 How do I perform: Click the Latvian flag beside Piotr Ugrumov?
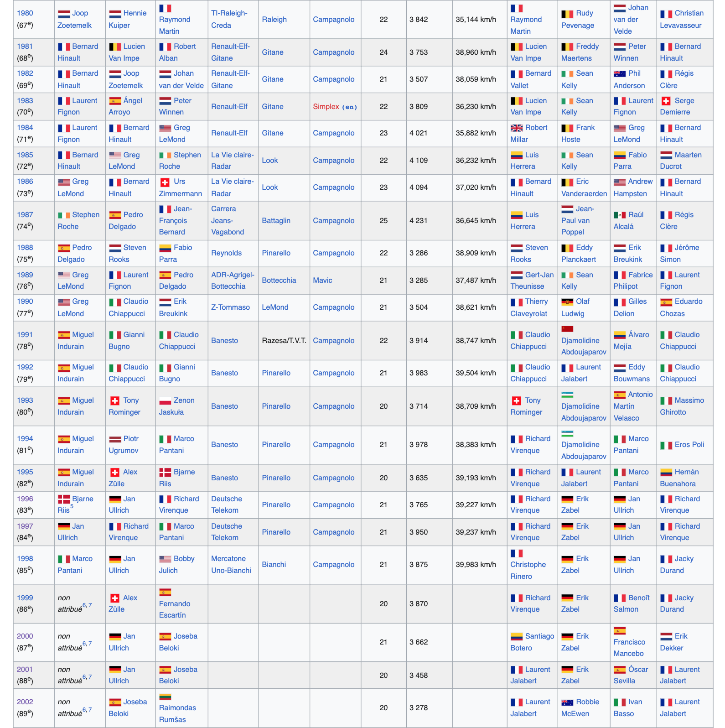[x=114, y=439]
